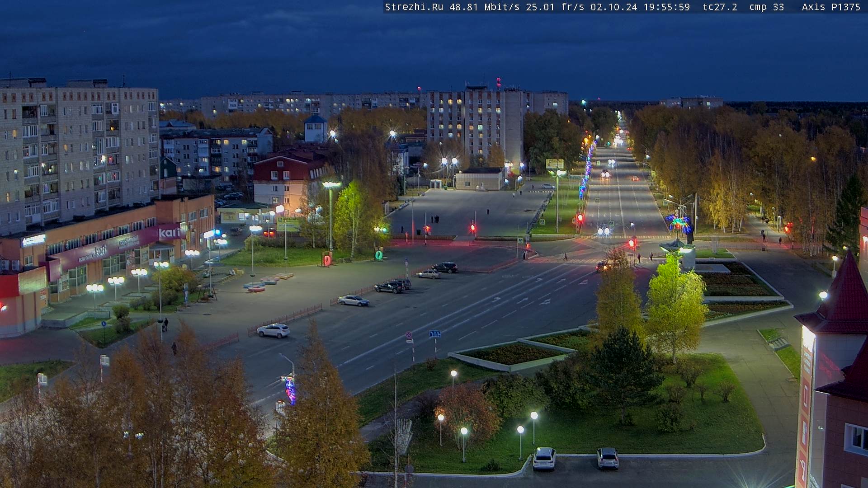
Task: Select the 19:55:59 timestamp
Action: click(667, 7)
